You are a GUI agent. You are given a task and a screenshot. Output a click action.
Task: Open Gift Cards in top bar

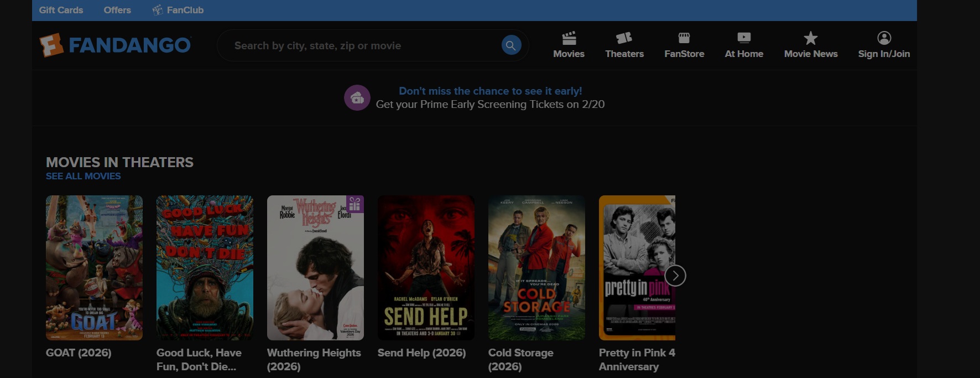tap(61, 10)
